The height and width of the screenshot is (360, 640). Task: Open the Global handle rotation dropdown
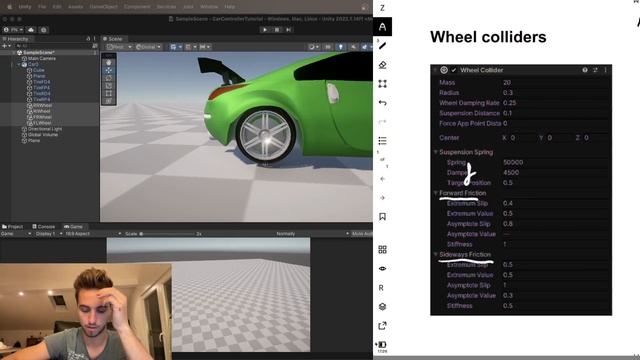click(x=149, y=47)
